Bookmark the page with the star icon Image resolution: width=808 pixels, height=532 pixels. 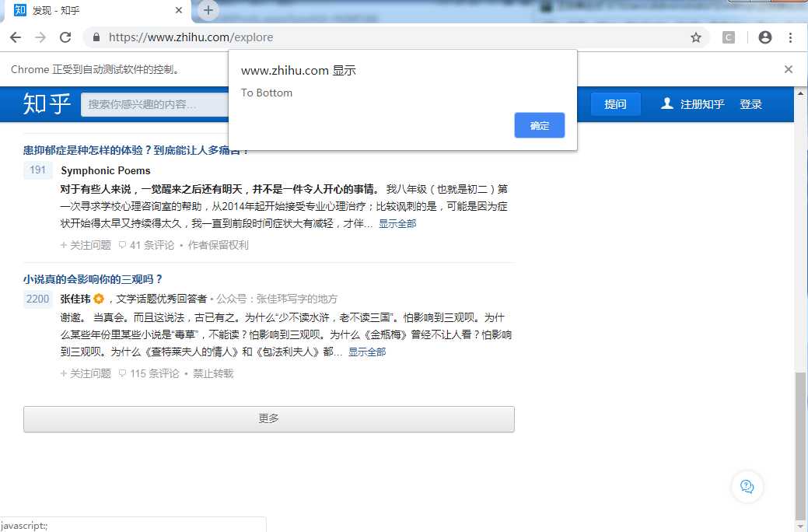tap(696, 37)
